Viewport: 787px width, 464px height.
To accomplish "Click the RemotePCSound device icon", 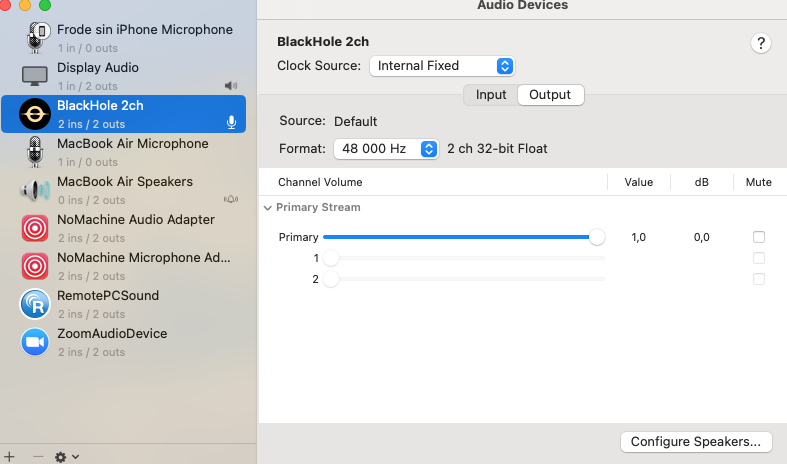I will 35,304.
